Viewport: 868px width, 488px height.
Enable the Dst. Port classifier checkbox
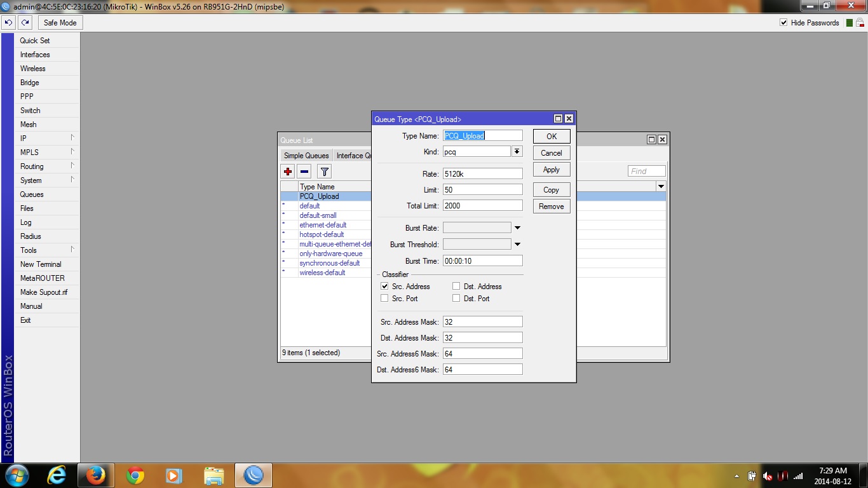(456, 299)
